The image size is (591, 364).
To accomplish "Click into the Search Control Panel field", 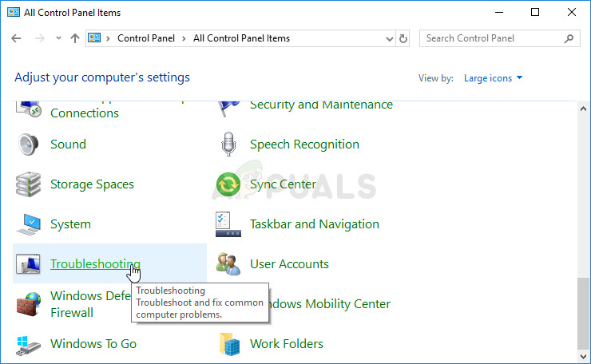I will [x=499, y=38].
